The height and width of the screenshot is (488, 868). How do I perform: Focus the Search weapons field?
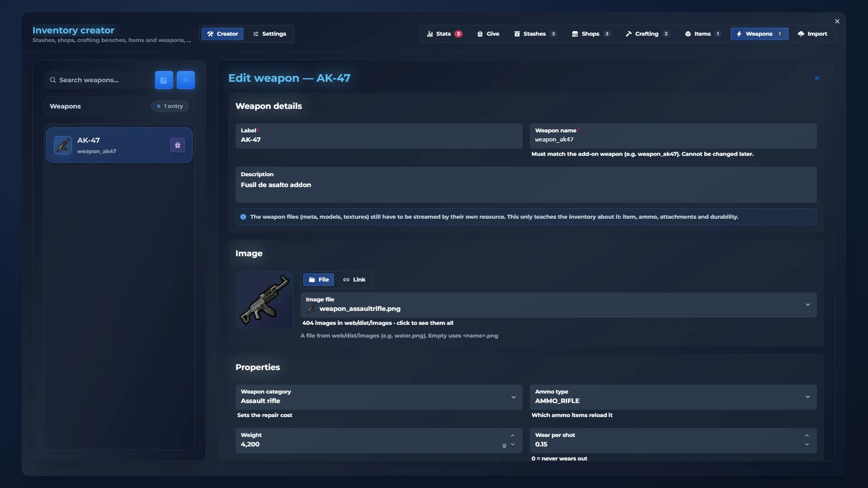[98, 80]
